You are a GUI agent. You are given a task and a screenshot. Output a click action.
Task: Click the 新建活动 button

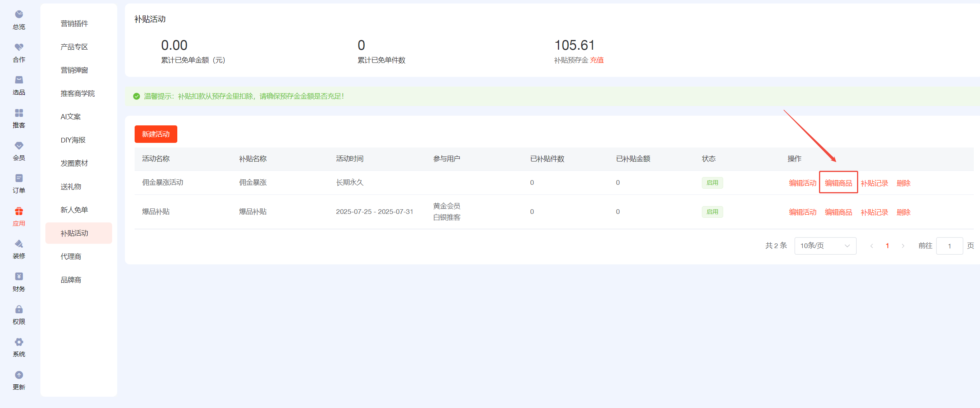[156, 134]
